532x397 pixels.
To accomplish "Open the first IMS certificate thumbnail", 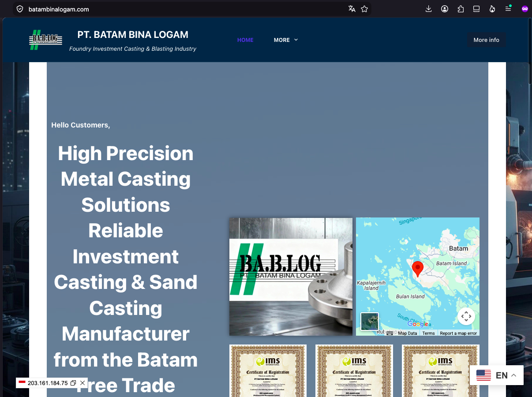I will pyautogui.click(x=268, y=371).
